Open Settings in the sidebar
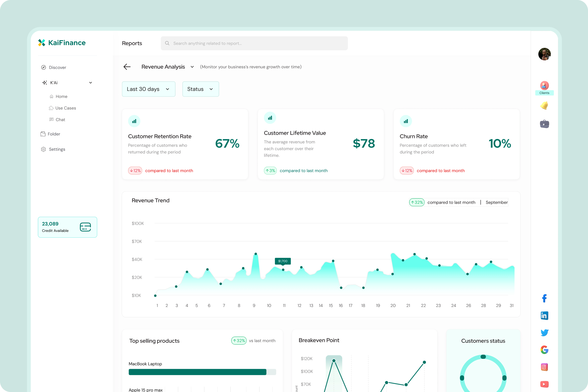The width and height of the screenshot is (588, 392). (57, 149)
